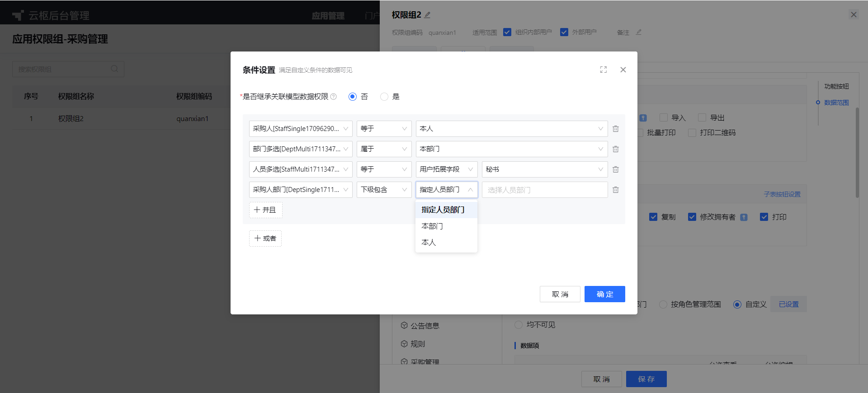This screenshot has width=868, height=393.
Task: Toggle the 打印二维码 checkbox
Action: pyautogui.click(x=692, y=132)
